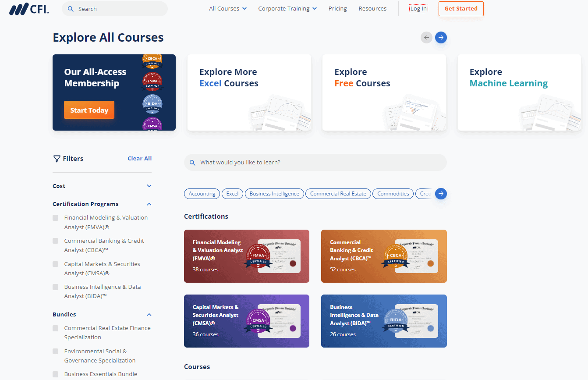Enable the Commercial Banking & Credit Analyst filter
Viewport: 588px width, 380px height.
pyautogui.click(x=56, y=241)
